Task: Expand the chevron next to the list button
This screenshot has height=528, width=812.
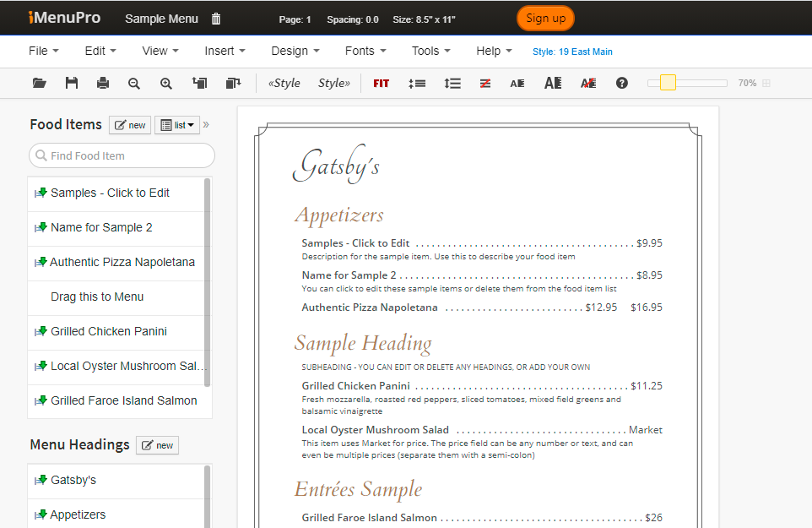Action: click(205, 123)
